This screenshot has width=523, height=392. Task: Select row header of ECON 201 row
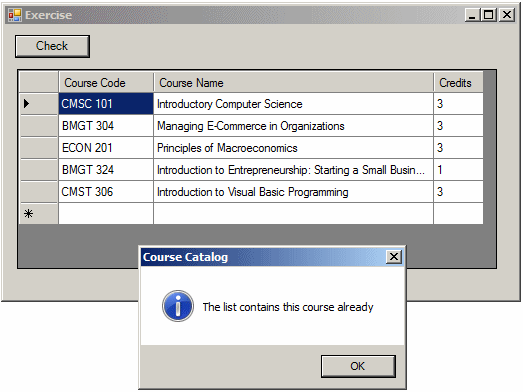pyautogui.click(x=39, y=148)
